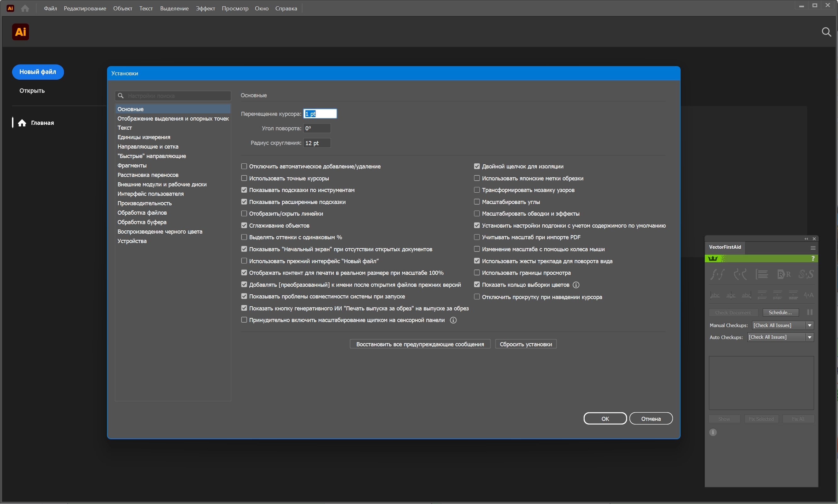
Task: Focus the Настройки поиска search field
Action: [173, 96]
